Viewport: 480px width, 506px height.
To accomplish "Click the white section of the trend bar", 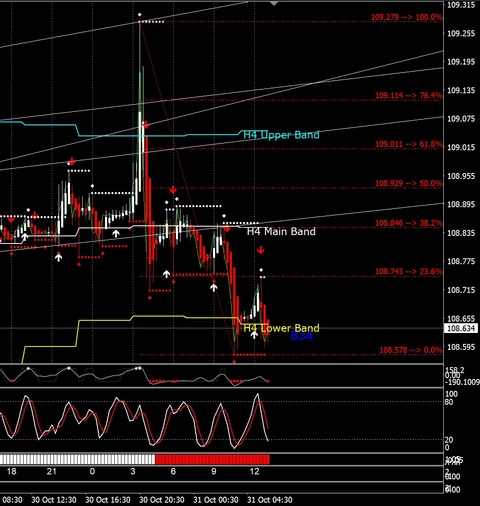I will [x=77, y=459].
